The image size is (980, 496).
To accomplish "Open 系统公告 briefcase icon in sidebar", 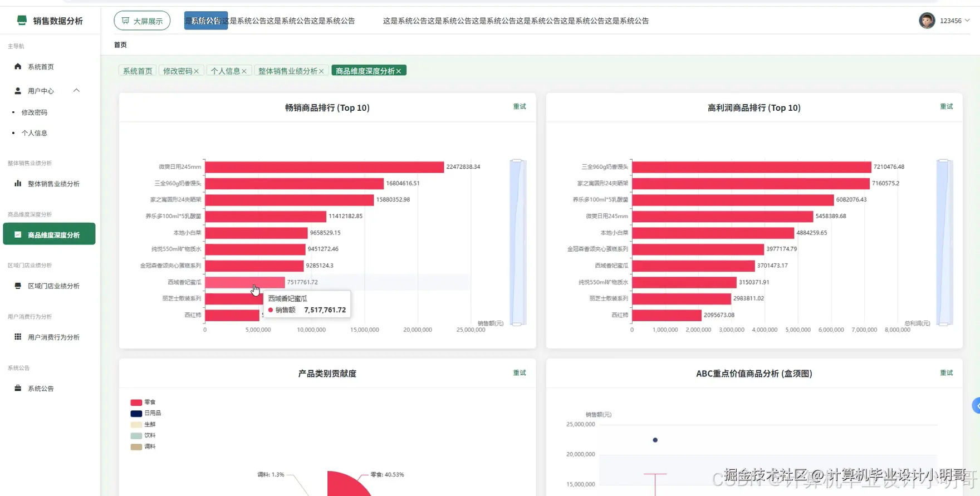I will 18,388.
